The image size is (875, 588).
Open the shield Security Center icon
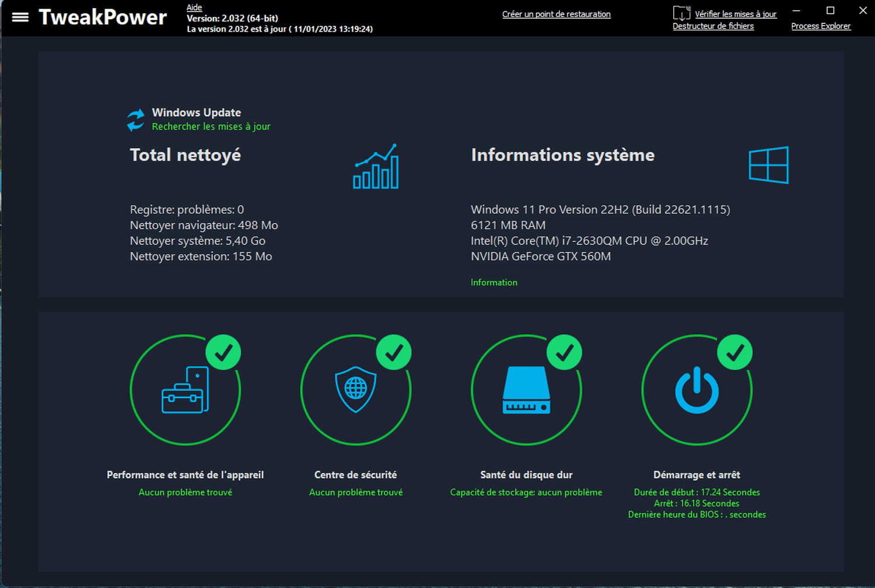pyautogui.click(x=356, y=390)
